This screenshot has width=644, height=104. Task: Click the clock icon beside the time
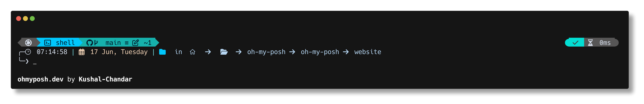[x=28, y=52]
